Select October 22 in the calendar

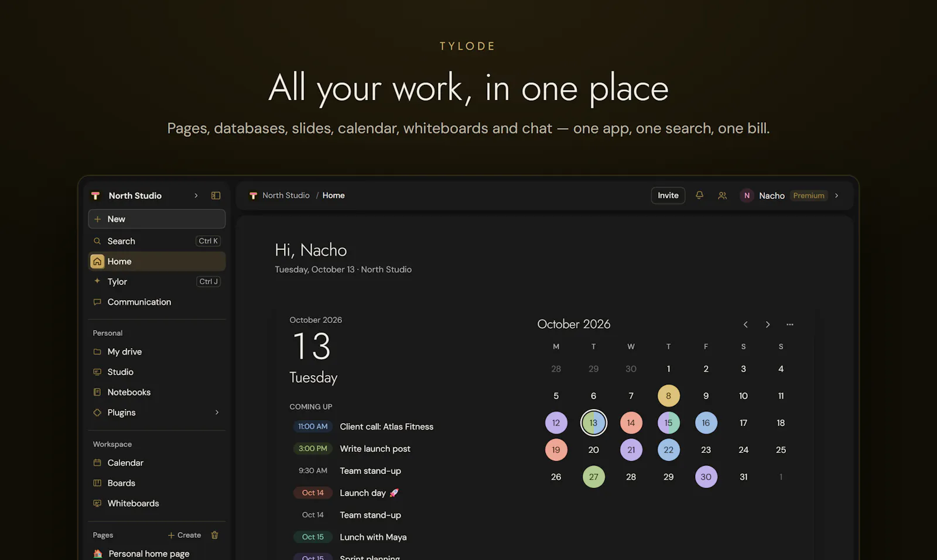pyautogui.click(x=669, y=450)
